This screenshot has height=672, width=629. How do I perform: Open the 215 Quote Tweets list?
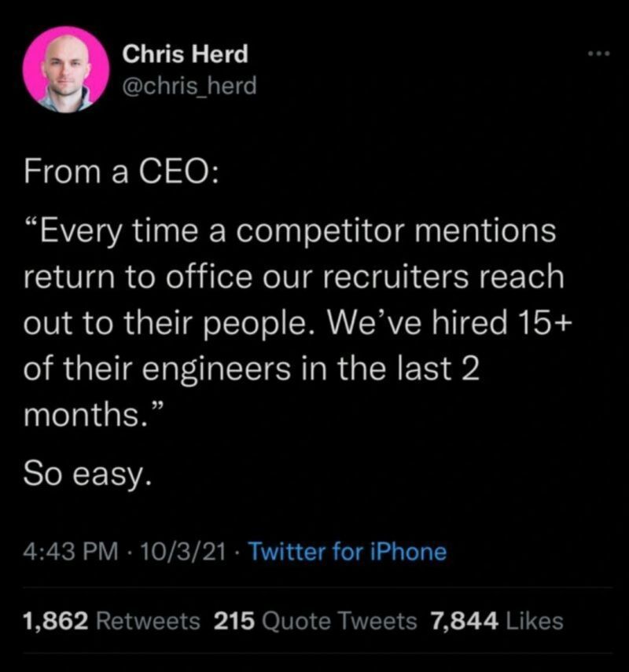316,621
